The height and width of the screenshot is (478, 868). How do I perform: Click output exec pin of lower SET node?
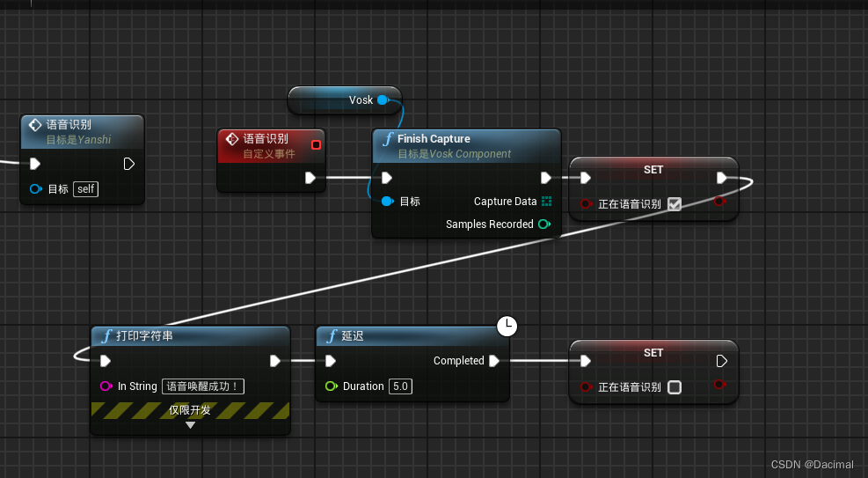click(721, 361)
